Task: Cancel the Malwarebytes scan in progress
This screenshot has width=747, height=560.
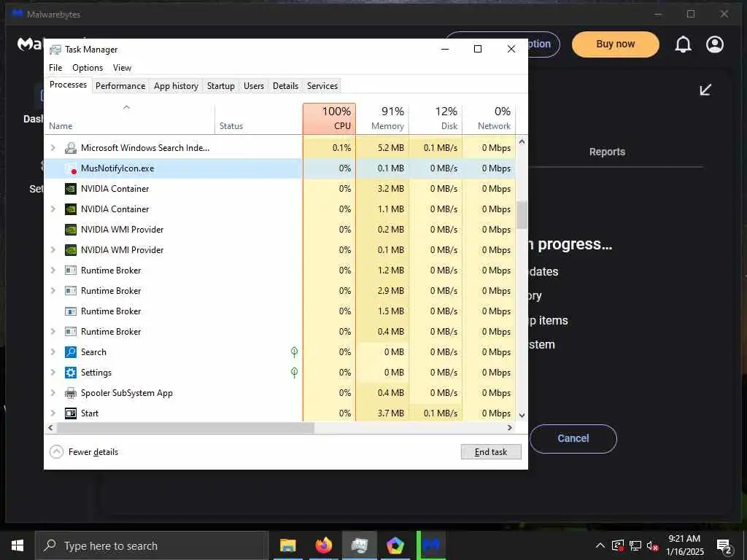Action: (573, 438)
